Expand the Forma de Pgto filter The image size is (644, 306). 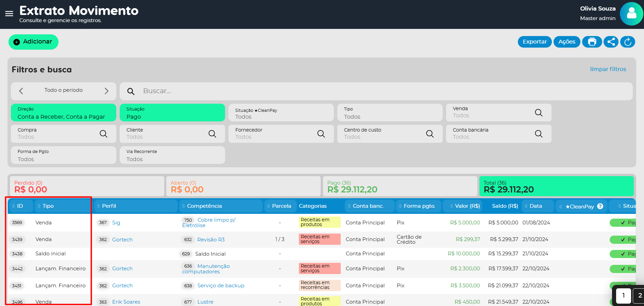pos(63,155)
